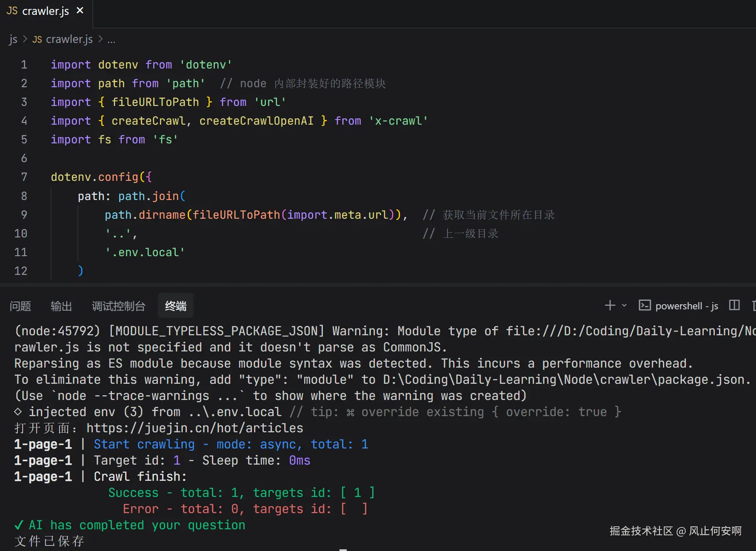Select the powershell - js terminal label
This screenshot has width=756, height=551.
687,306
